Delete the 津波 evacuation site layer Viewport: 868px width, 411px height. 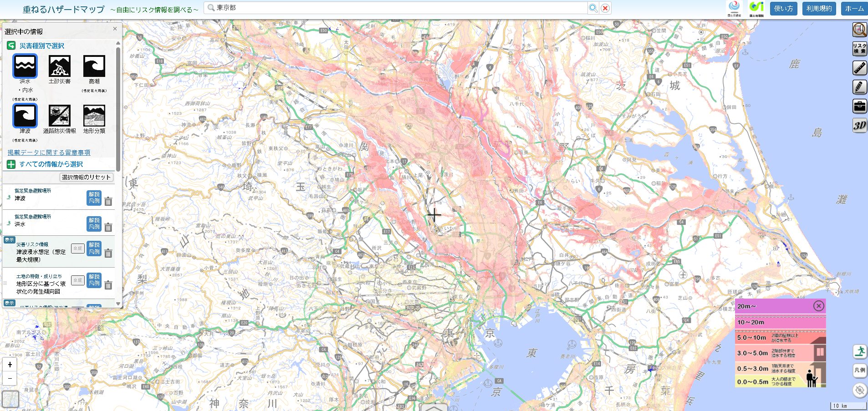click(x=108, y=201)
